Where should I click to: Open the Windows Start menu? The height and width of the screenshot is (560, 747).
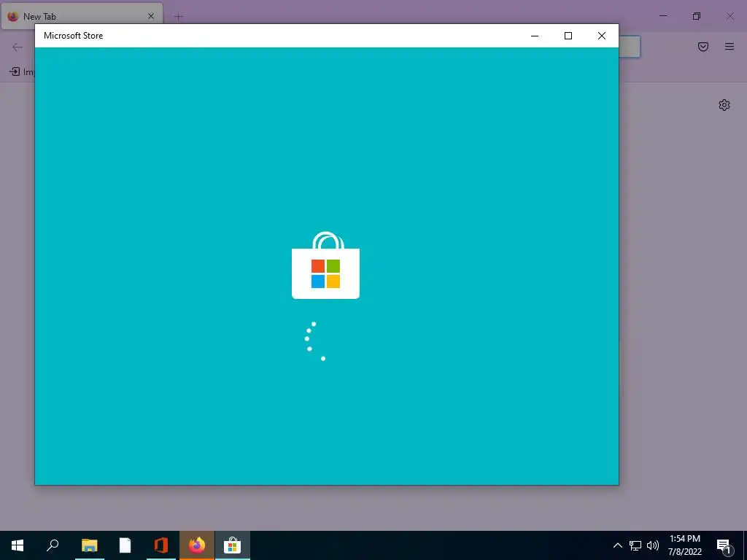coord(18,545)
